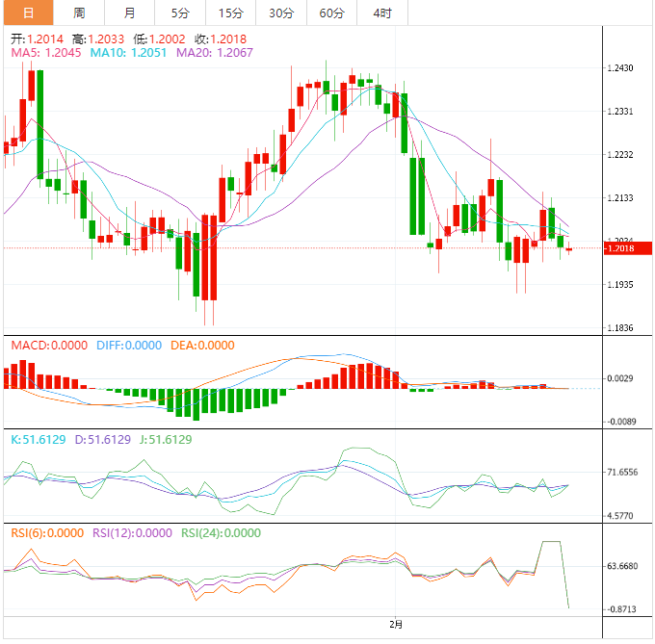Click the red 1.2018 current price tag
Image resolution: width=655 pixels, height=644 pixels.
click(x=628, y=248)
